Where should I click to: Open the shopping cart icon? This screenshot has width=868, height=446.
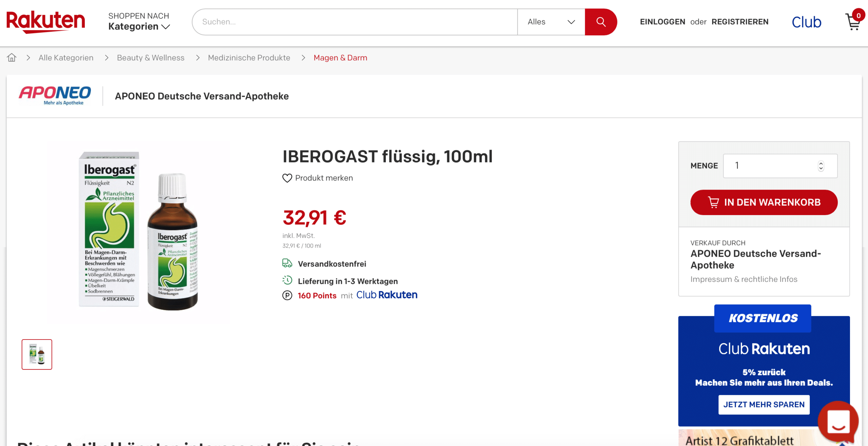[x=854, y=22]
